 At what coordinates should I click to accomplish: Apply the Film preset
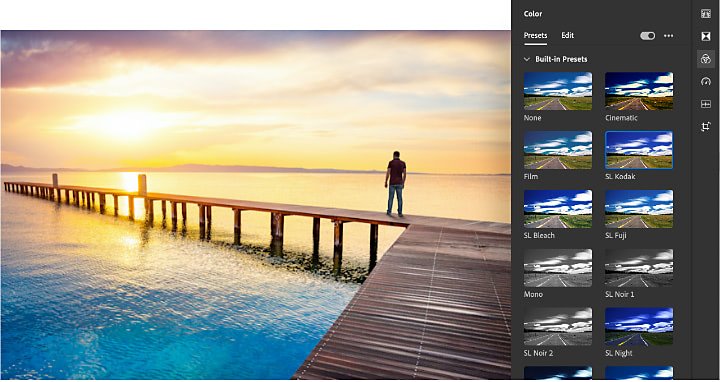[558, 150]
